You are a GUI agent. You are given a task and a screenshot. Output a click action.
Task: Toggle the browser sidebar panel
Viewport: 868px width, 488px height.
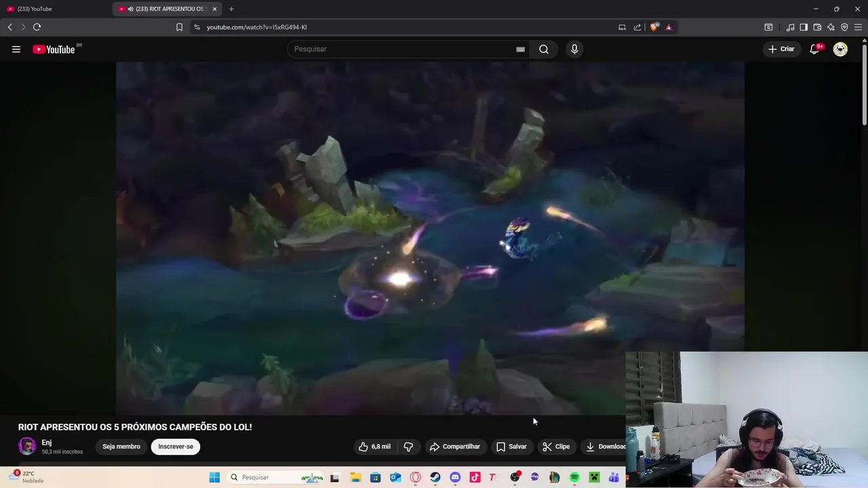coord(804,27)
